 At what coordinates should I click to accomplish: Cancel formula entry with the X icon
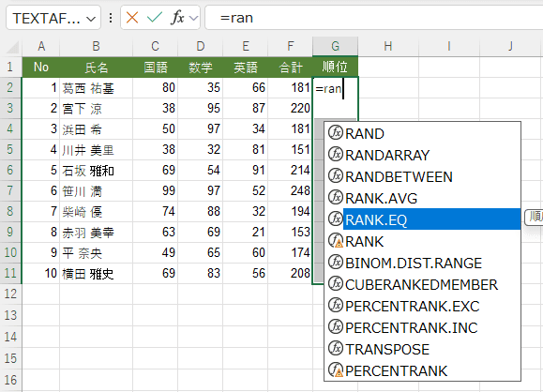(x=132, y=17)
